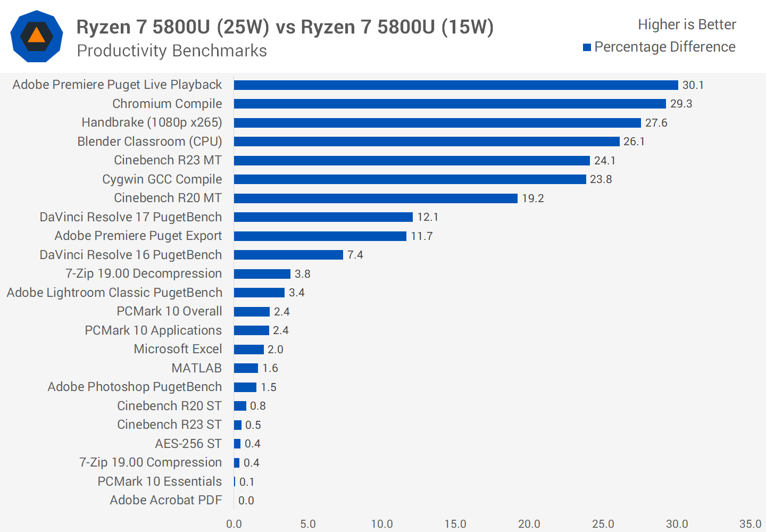Click the Higher is Better label

coord(687,24)
